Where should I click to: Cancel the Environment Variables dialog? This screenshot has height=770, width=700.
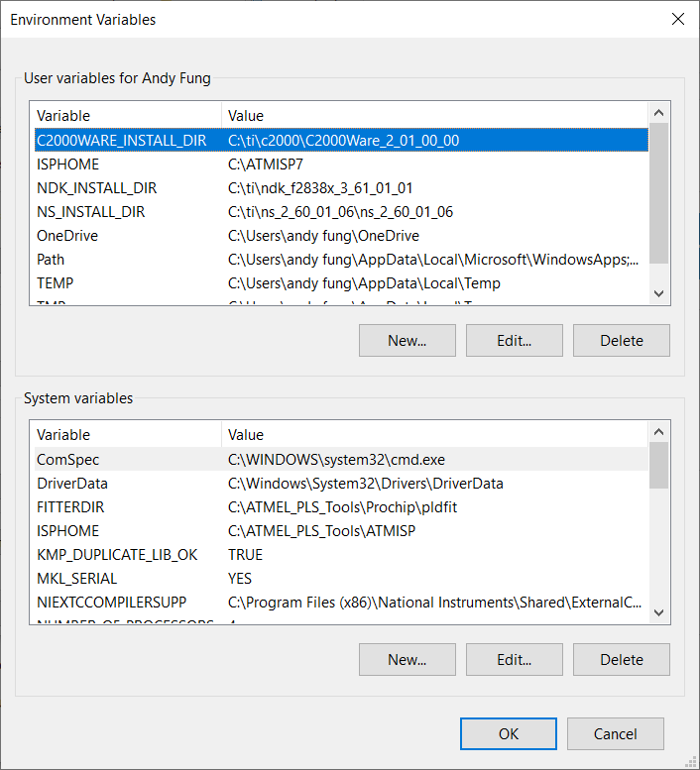pos(616,733)
